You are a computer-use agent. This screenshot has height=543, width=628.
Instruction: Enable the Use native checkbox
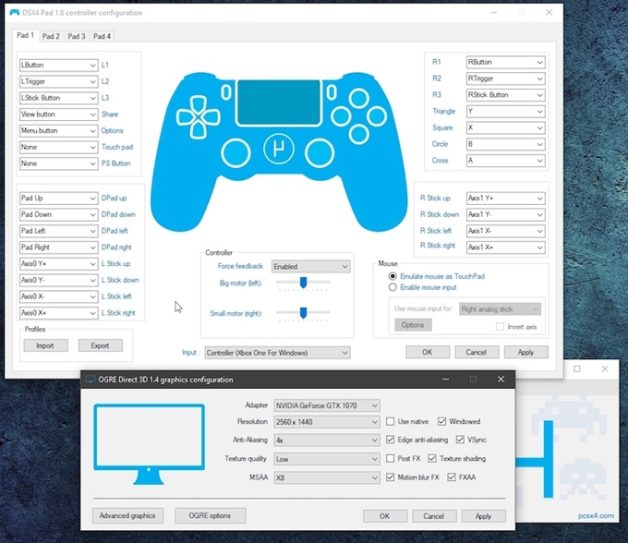390,421
